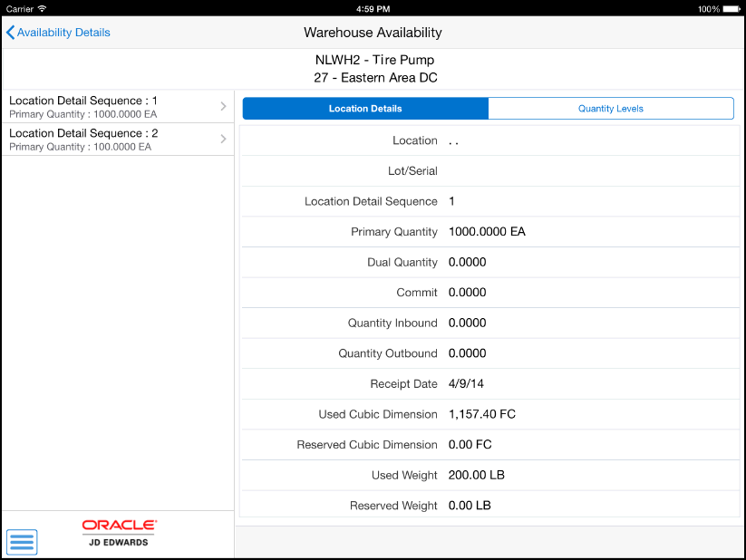Screen dimensions: 746x560
Task: Expand chevron on Location Detail Sequence 2
Action: click(223, 139)
